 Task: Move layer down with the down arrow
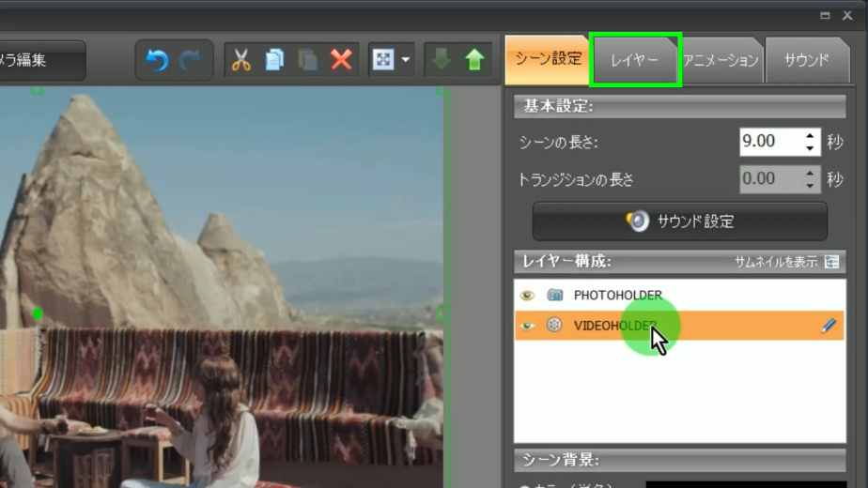click(x=441, y=60)
